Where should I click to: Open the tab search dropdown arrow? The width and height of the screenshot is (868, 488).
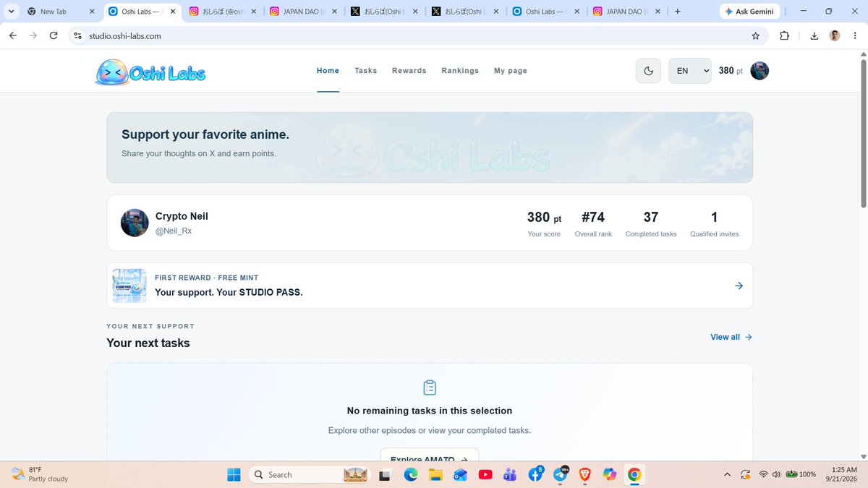pyautogui.click(x=11, y=12)
